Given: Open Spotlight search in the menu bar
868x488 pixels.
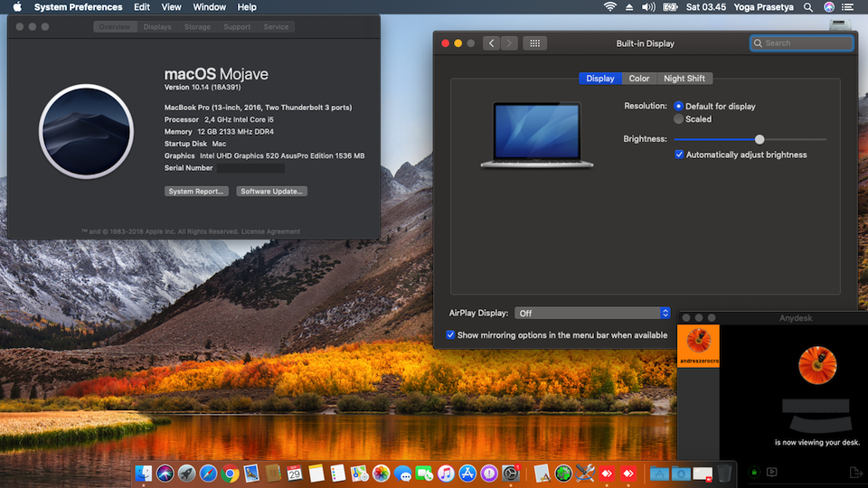Looking at the screenshot, I should coord(807,7).
